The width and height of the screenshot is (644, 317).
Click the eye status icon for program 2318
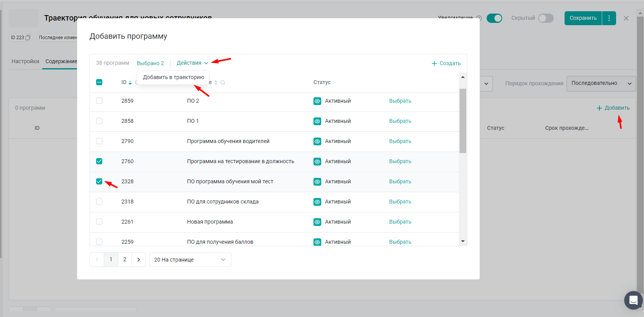coord(317,202)
